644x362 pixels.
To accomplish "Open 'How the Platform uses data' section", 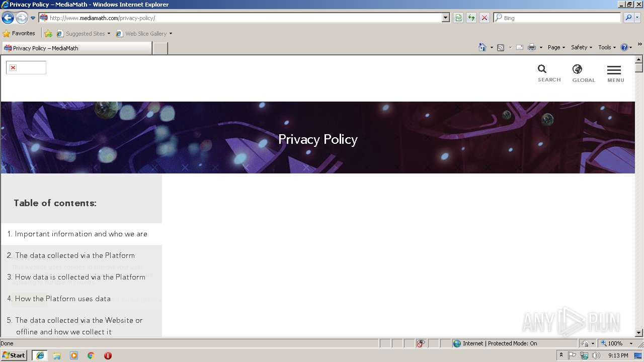I will pyautogui.click(x=63, y=299).
